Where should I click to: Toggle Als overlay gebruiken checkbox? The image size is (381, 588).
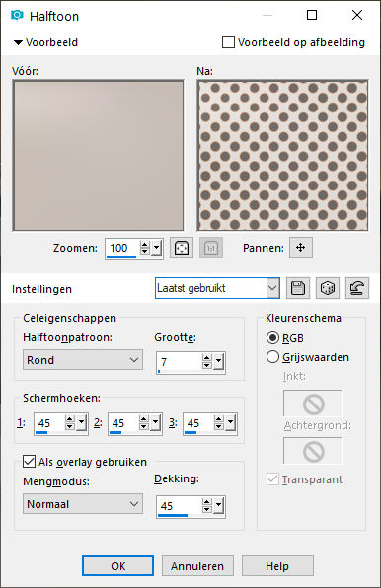pyautogui.click(x=29, y=462)
